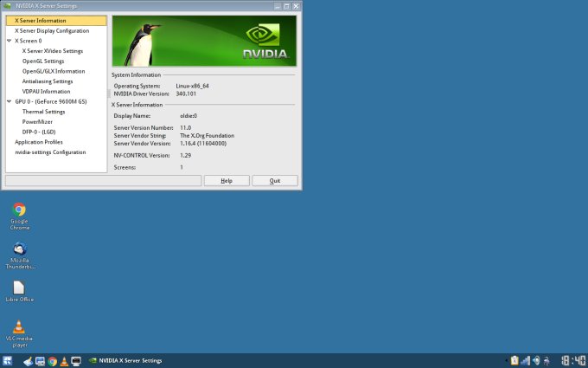The width and height of the screenshot is (588, 368).
Task: Open OpenGL Settings page
Action: tap(43, 61)
